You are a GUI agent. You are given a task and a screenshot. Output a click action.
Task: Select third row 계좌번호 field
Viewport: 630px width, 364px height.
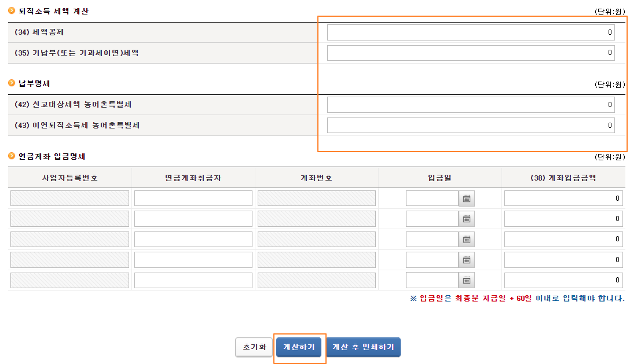[317, 240]
